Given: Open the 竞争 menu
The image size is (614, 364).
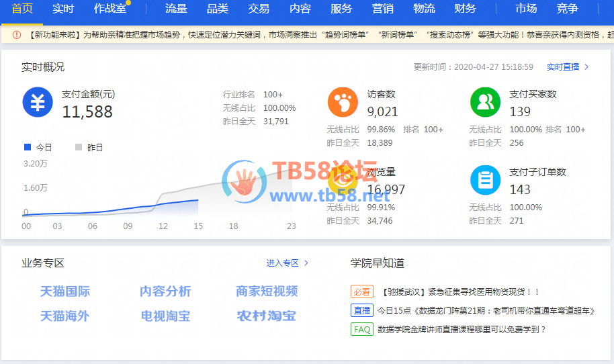Looking at the screenshot, I should pos(568,8).
